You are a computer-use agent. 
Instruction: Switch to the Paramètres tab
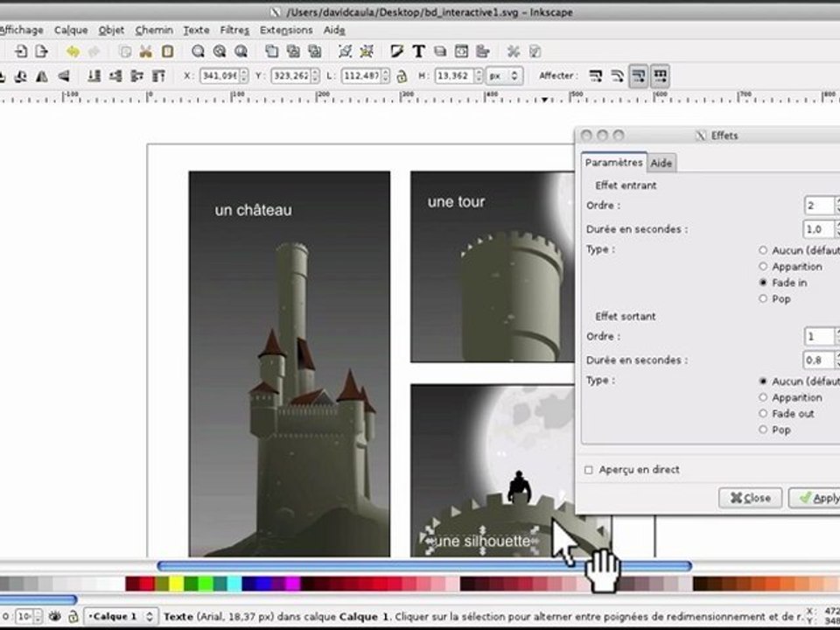click(614, 163)
